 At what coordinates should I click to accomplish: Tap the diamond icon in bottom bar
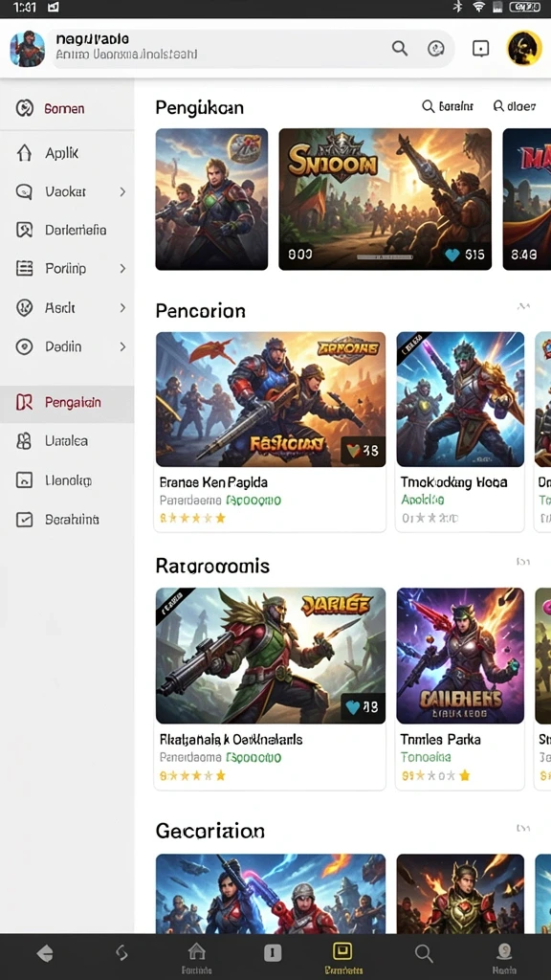point(45,954)
